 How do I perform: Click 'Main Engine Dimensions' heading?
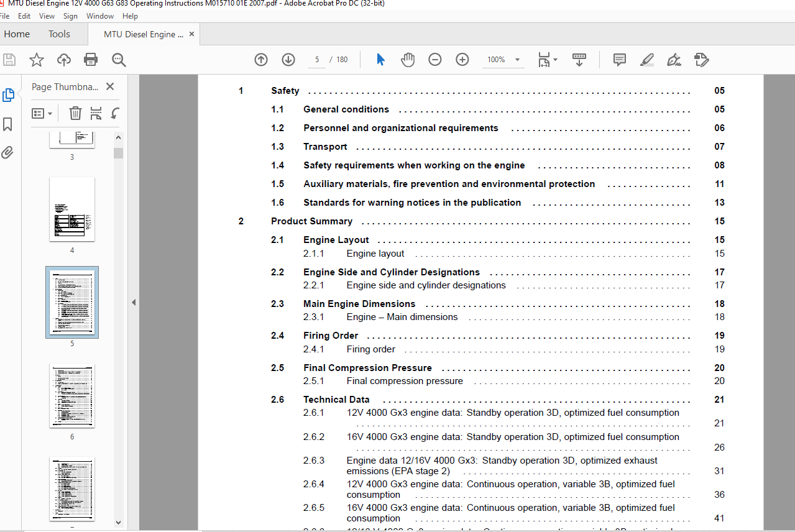coord(359,304)
